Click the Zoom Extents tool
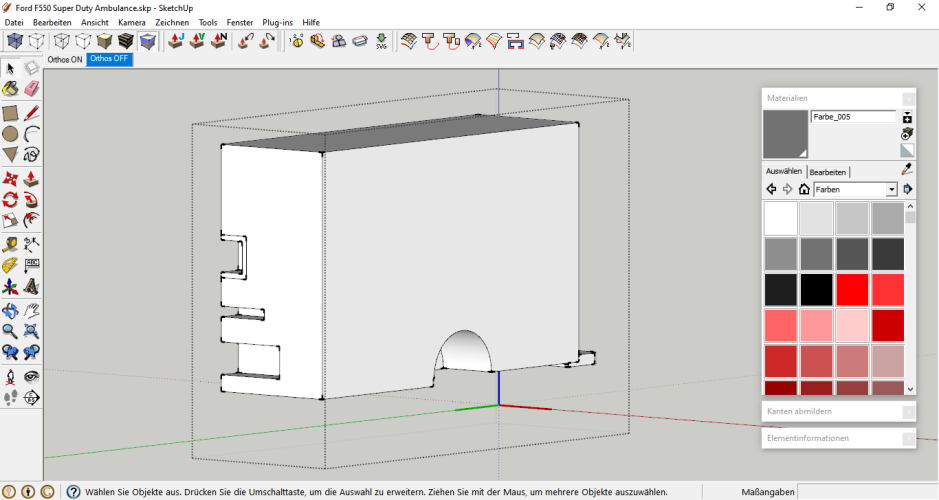This screenshot has width=939, height=500. tap(32, 331)
